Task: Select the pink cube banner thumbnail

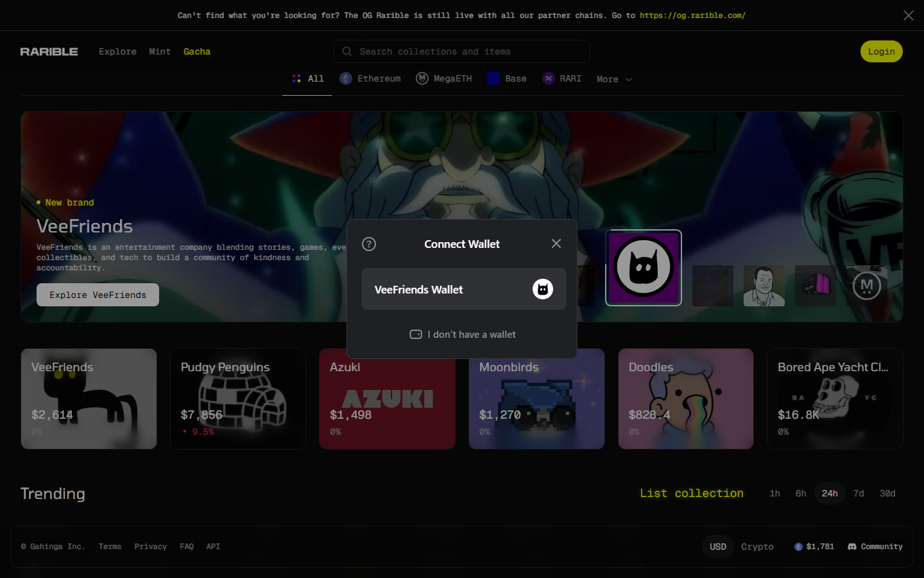Action: (816, 286)
